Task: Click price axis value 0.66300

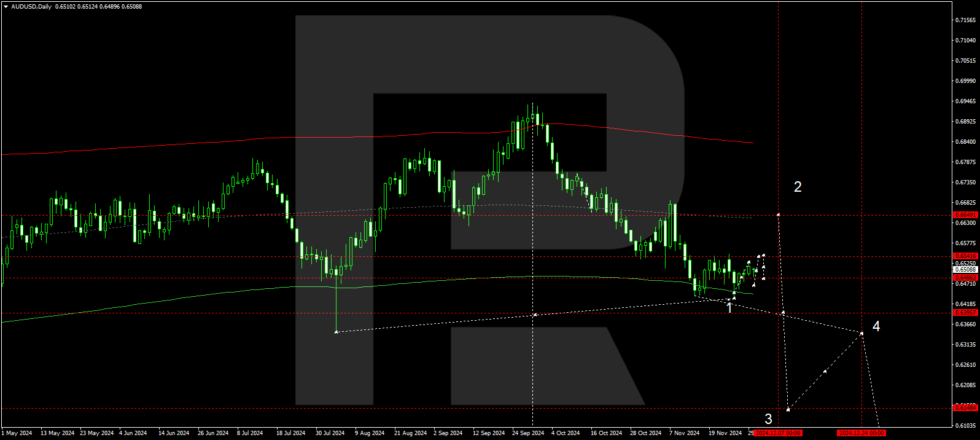Action: pos(965,223)
